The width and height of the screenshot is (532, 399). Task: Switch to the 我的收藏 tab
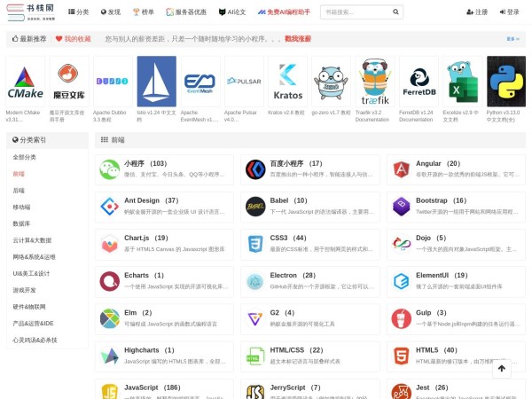click(x=73, y=39)
